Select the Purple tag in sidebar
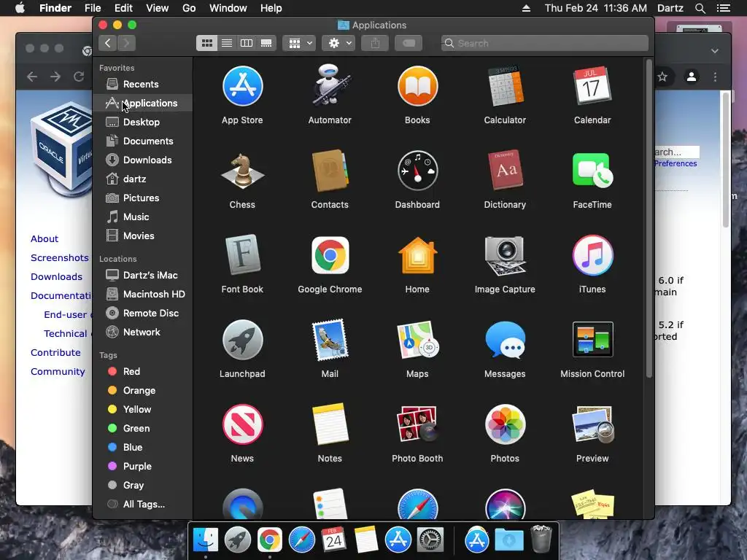The height and width of the screenshot is (560, 747). pos(143,466)
